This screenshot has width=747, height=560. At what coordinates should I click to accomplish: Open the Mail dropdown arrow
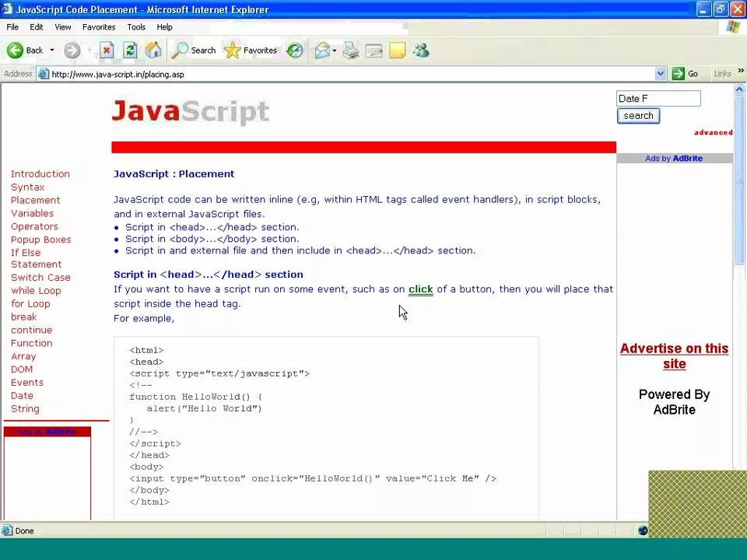(x=335, y=50)
